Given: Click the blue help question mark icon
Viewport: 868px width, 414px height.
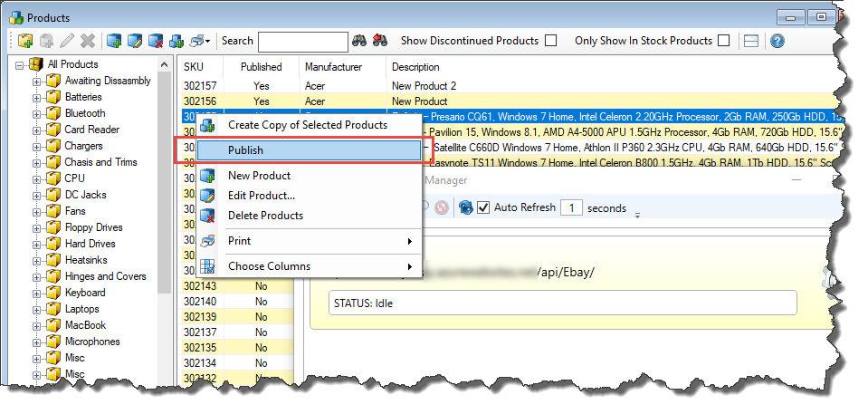Looking at the screenshot, I should 777,41.
